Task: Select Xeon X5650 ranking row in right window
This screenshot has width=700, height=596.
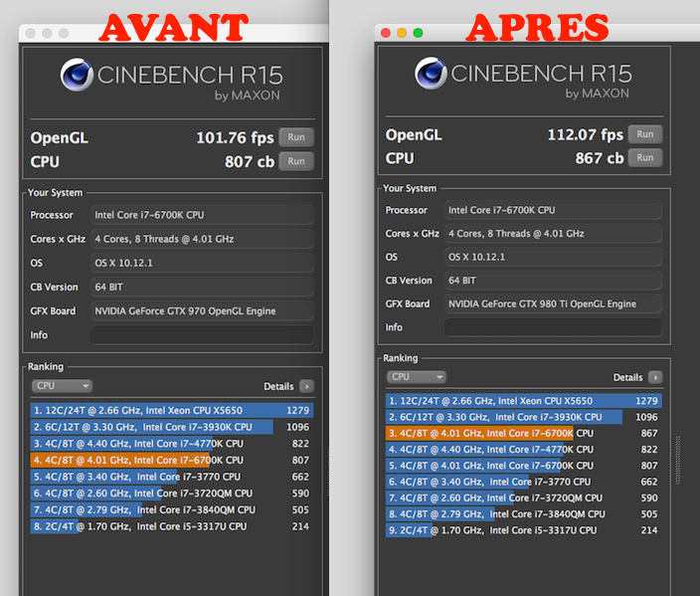Action: coord(524,401)
